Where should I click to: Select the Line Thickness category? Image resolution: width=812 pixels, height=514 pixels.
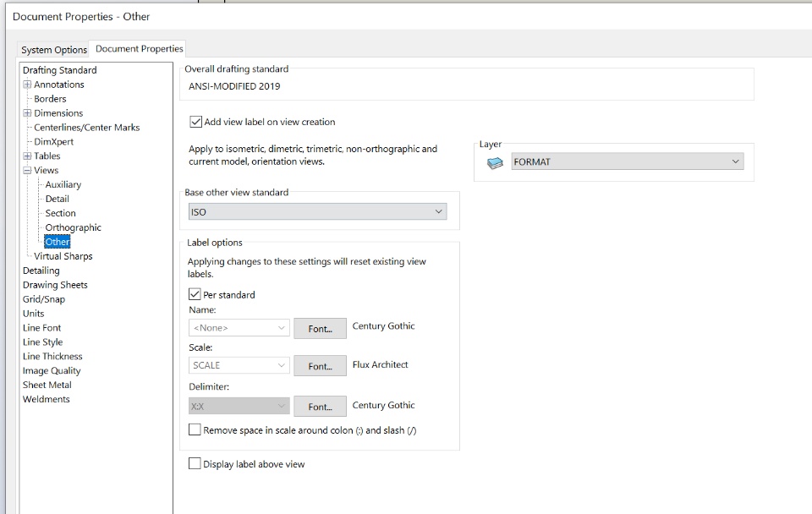pos(52,356)
